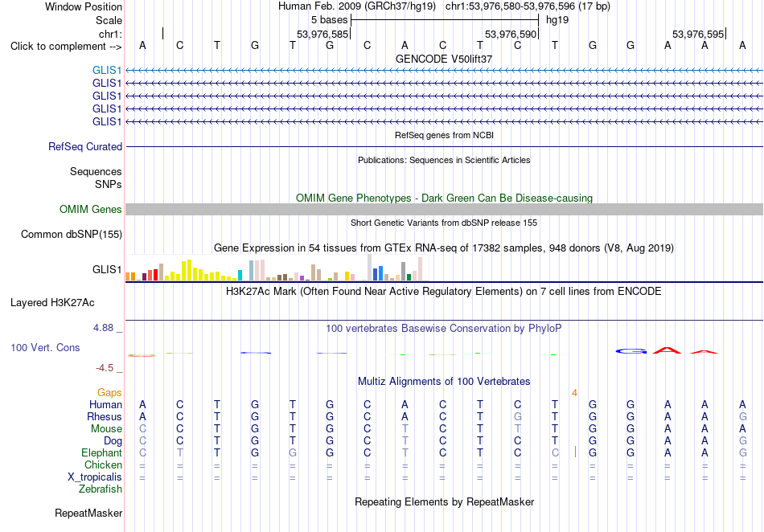
Task: Click the Rhesus alignment row label
Action: pos(105,416)
